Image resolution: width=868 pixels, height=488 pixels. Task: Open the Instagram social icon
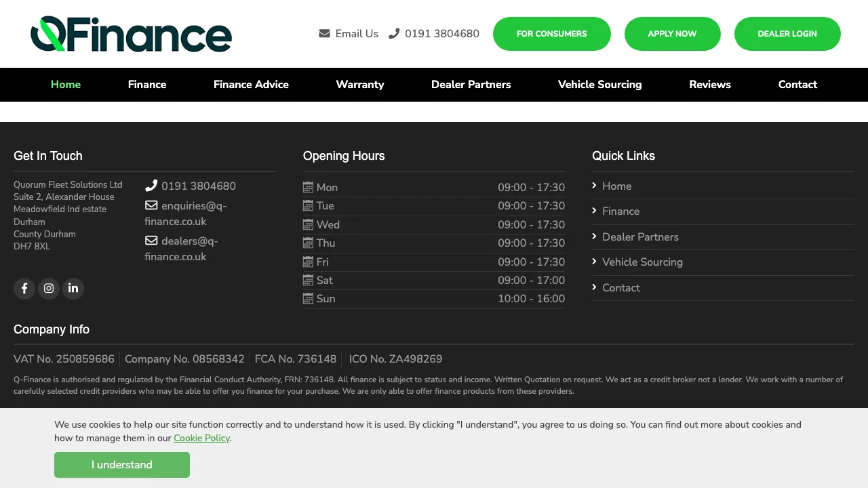pyautogui.click(x=49, y=288)
